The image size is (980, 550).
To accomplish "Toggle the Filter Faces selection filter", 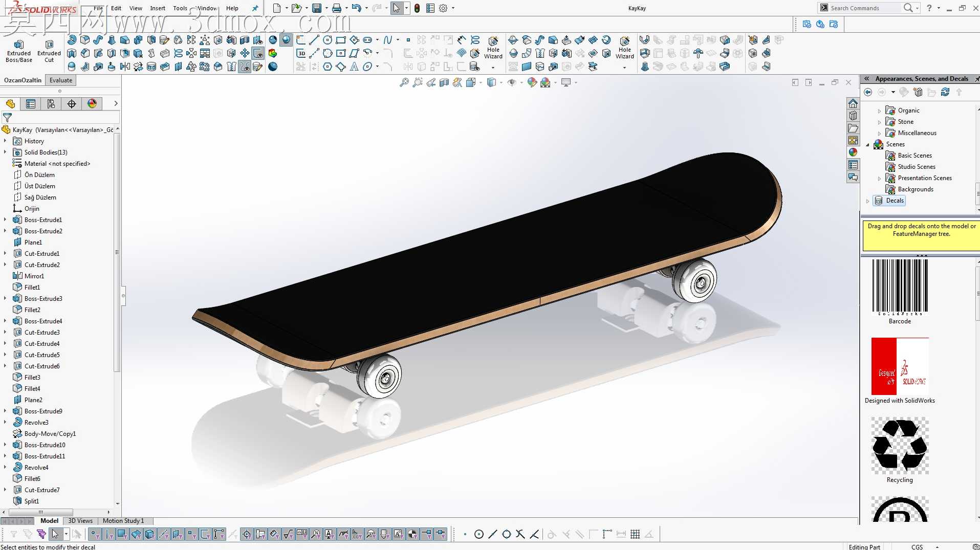I will pos(122,534).
